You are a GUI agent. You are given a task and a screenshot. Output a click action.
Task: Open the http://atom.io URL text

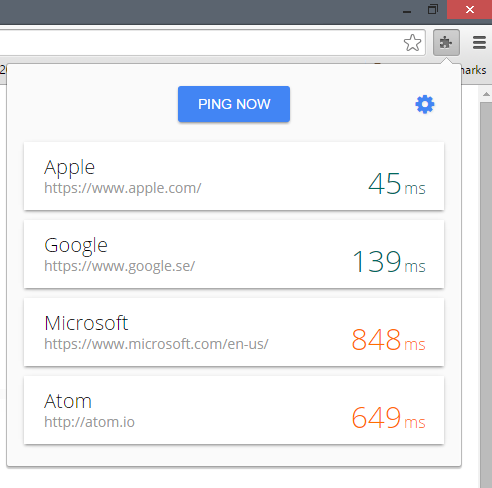click(x=89, y=422)
